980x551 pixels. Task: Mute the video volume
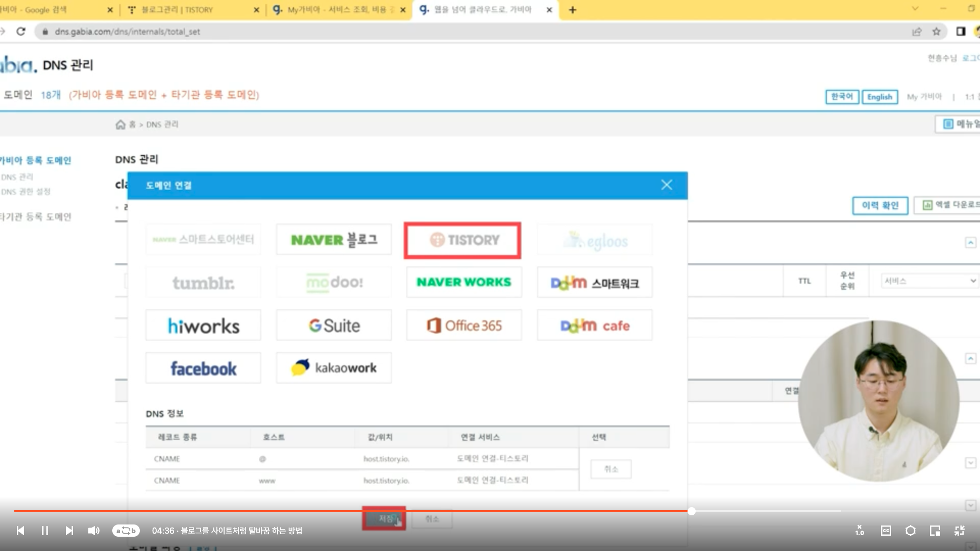click(x=93, y=531)
